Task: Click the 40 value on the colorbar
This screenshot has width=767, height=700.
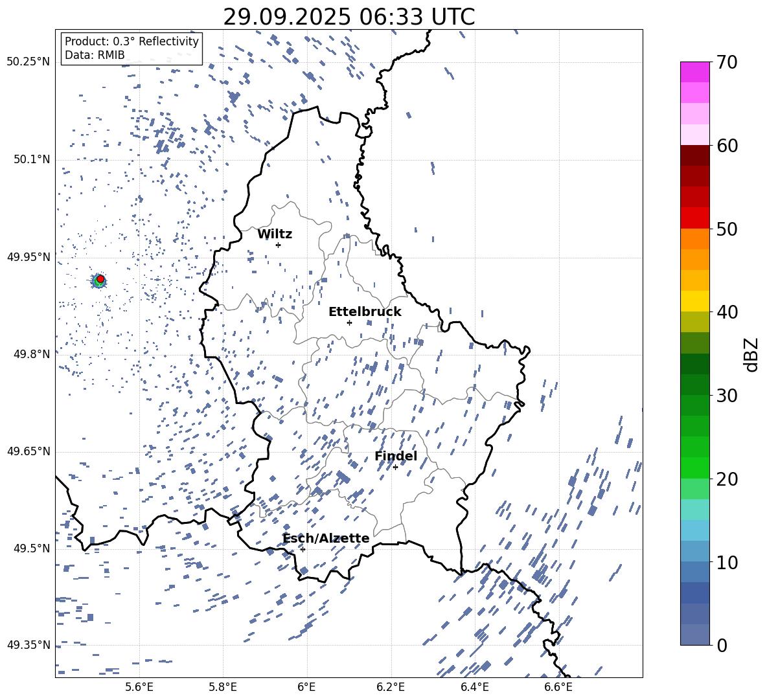Action: 727,312
